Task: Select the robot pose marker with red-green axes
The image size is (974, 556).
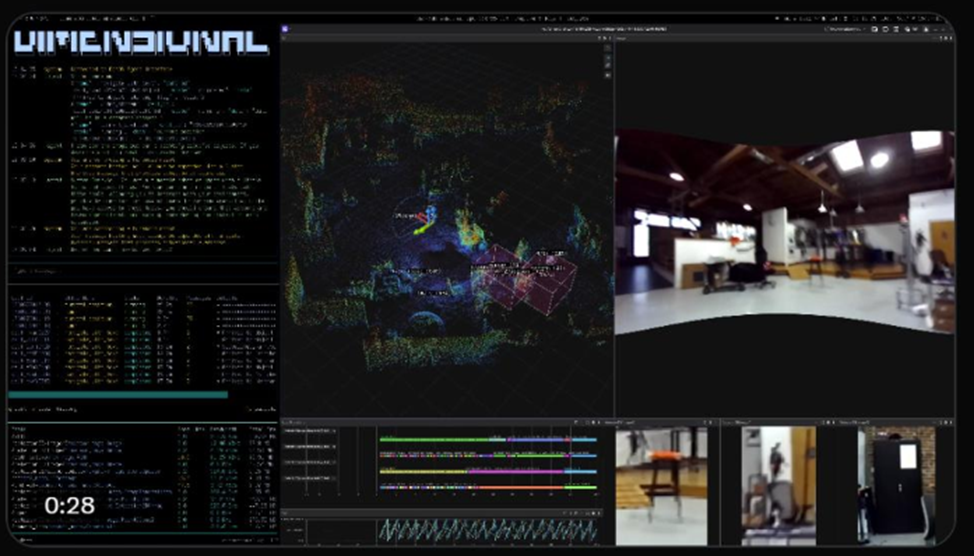Action: coord(424,222)
